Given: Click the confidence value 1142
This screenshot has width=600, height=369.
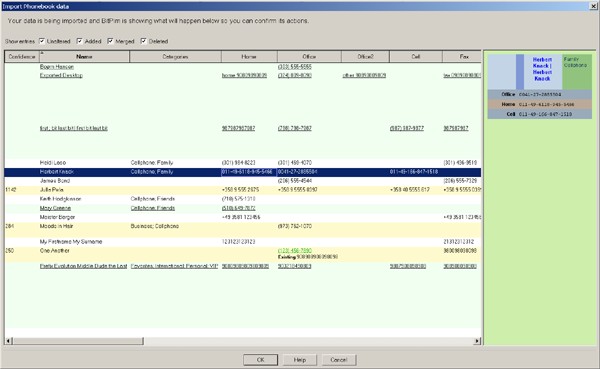Looking at the screenshot, I should click(11, 190).
